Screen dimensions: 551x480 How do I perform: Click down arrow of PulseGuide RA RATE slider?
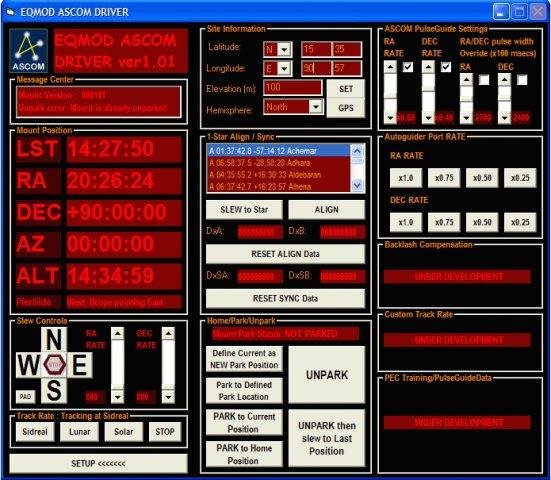[390, 118]
